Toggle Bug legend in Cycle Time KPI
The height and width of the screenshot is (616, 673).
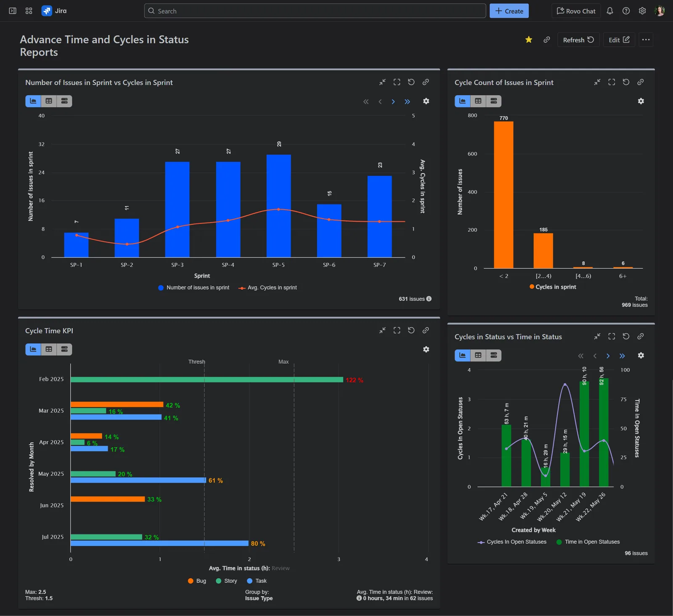(197, 581)
